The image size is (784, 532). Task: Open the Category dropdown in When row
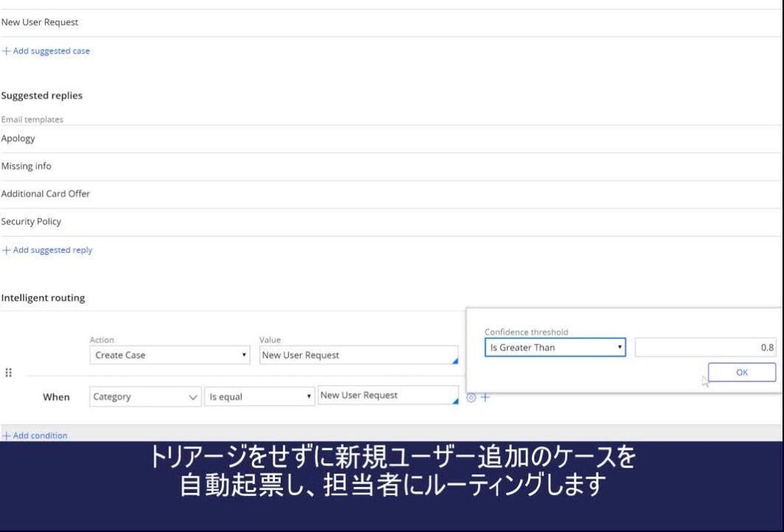click(x=145, y=397)
